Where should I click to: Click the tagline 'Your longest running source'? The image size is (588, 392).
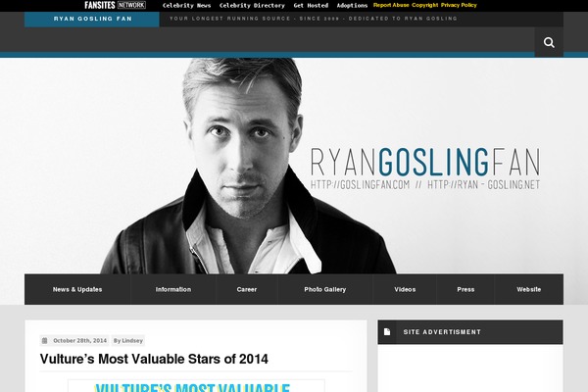coord(314,19)
